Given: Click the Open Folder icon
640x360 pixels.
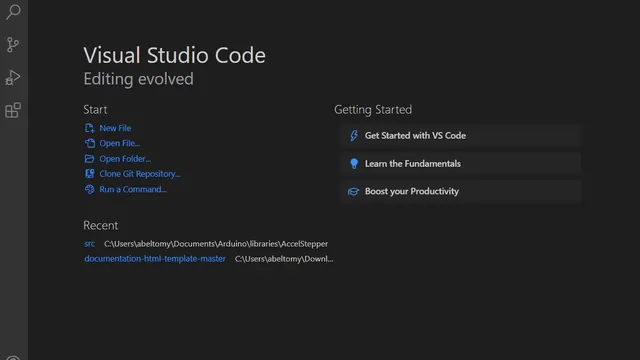Looking at the screenshot, I should (x=89, y=159).
